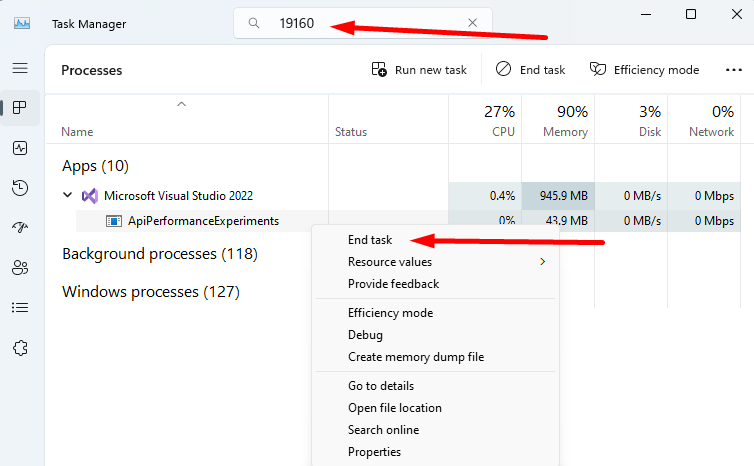This screenshot has height=466, width=754.
Task: Open the three-dot more options menu
Action: coord(733,70)
